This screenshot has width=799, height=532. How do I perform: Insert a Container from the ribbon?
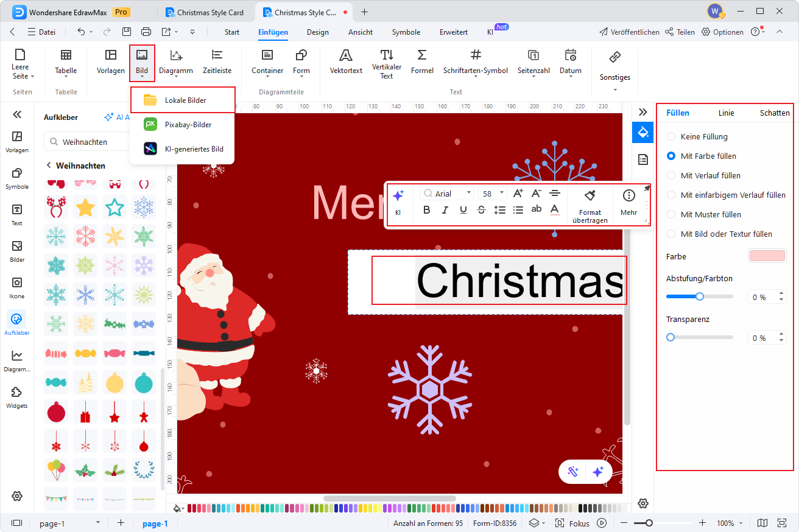pos(267,61)
